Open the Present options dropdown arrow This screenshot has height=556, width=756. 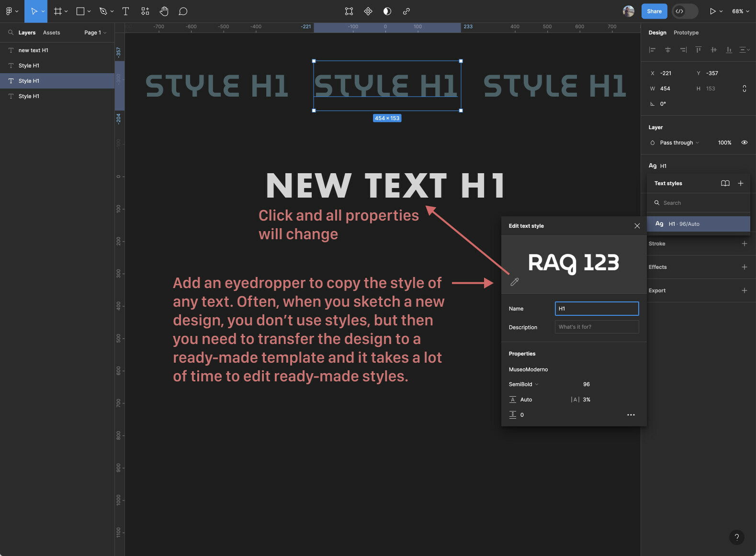(x=721, y=11)
